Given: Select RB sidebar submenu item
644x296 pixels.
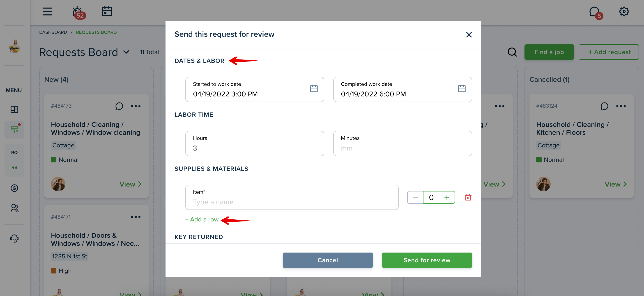Looking at the screenshot, I should (x=14, y=167).
